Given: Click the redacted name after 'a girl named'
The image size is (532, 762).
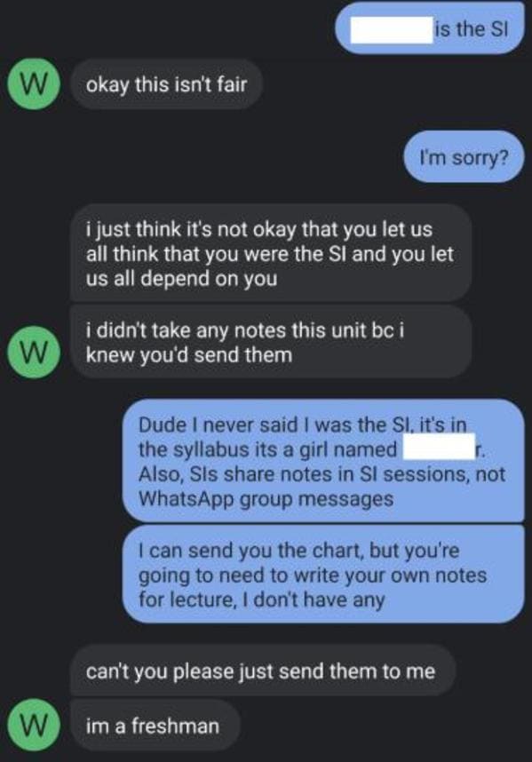Looking at the screenshot, I should (440, 447).
